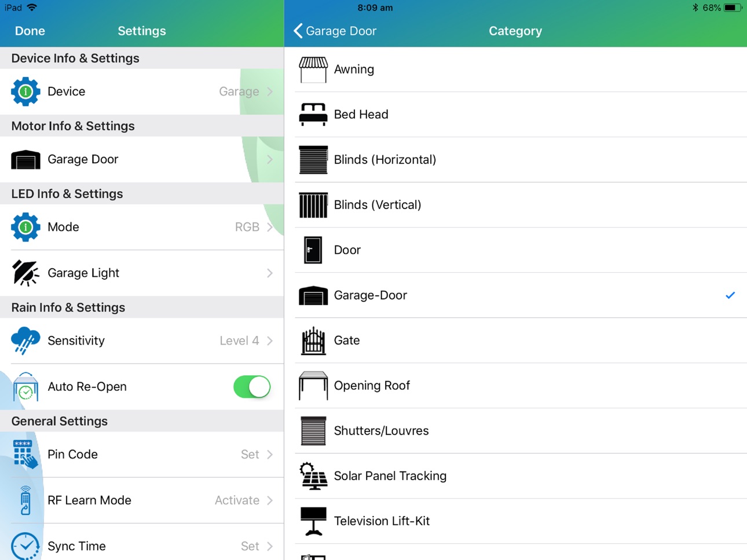Select Solar Panel Tracking label

[x=390, y=476]
